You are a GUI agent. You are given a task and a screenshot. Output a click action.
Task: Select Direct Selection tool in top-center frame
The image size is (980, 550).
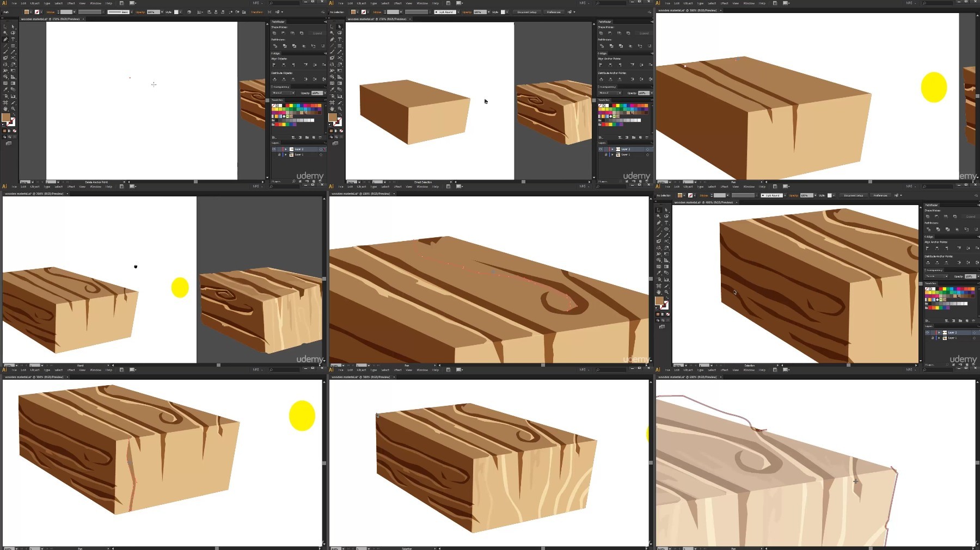[340, 26]
